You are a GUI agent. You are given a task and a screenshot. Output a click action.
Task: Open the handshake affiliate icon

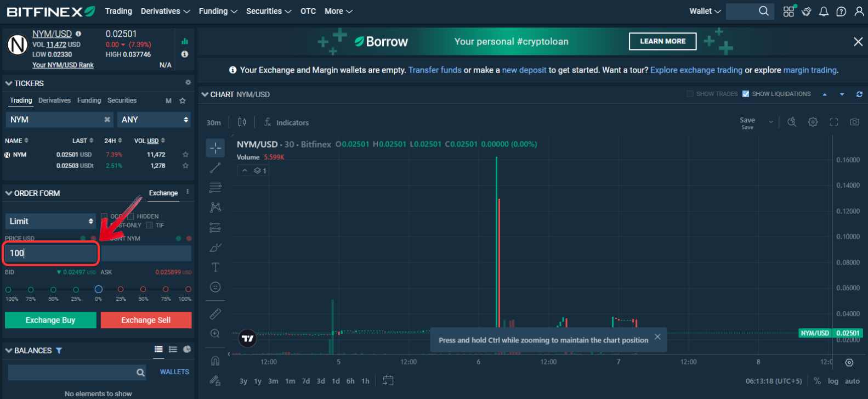(806, 12)
